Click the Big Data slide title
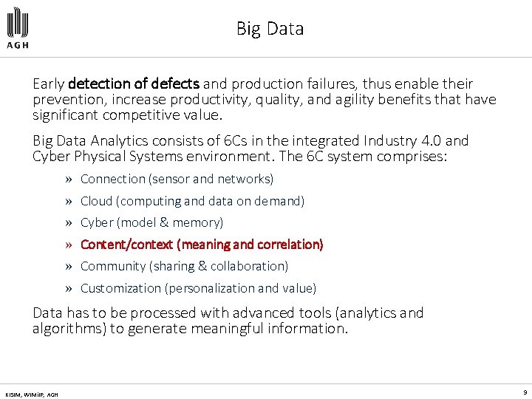The image size is (532, 399). [270, 29]
